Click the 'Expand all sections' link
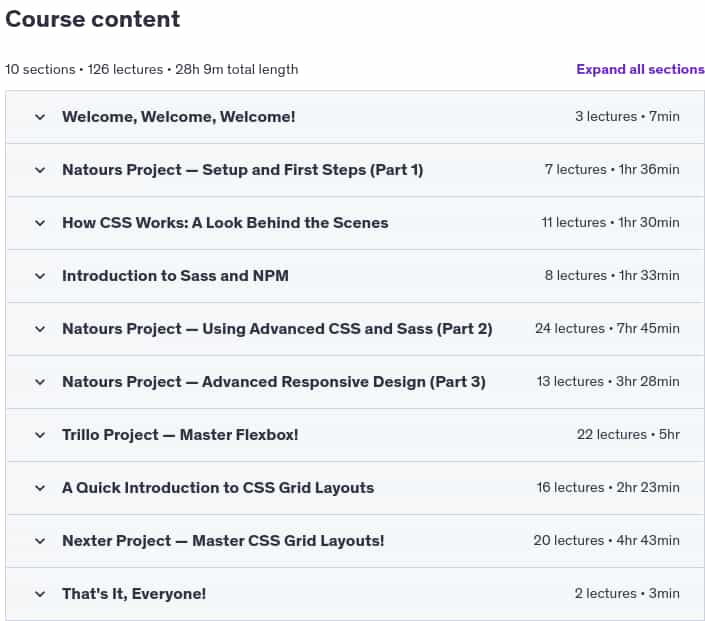705x621 pixels. (x=640, y=69)
